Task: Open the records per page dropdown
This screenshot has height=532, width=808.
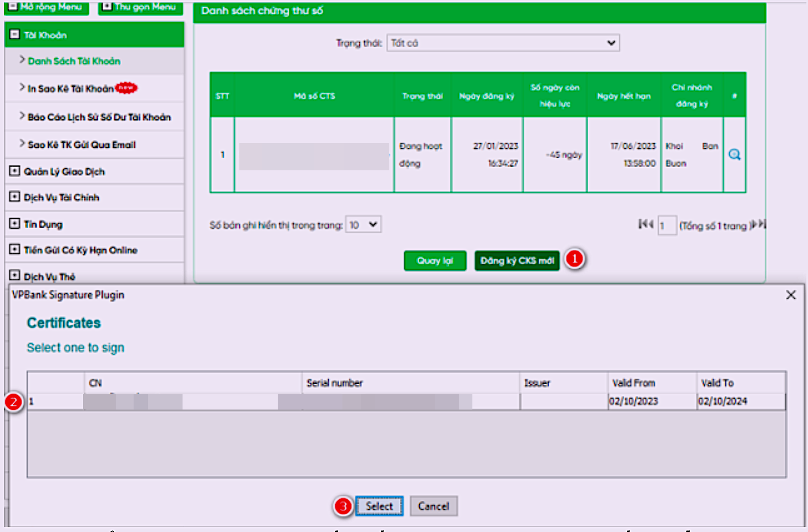Action: (x=363, y=225)
